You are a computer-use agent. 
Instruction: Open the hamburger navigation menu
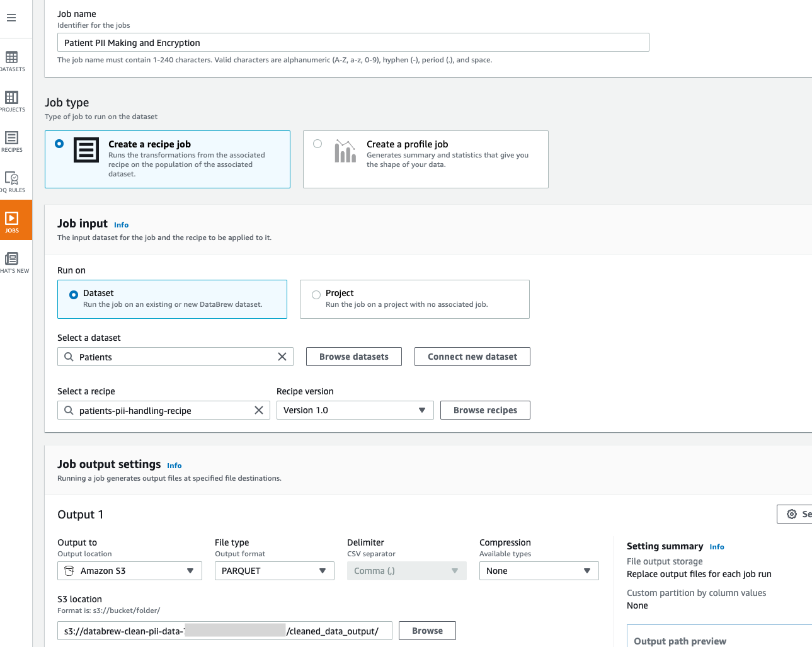coord(11,18)
